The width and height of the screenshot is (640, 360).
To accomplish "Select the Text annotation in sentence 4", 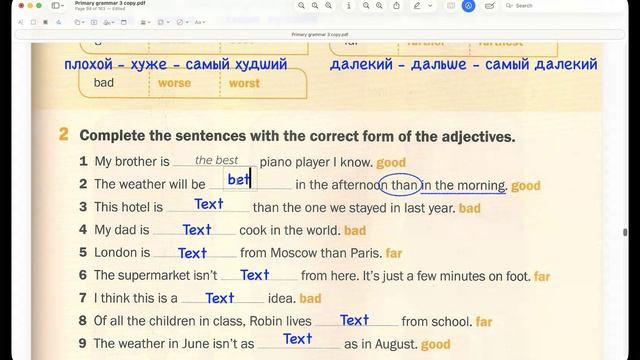I will coord(196,230).
